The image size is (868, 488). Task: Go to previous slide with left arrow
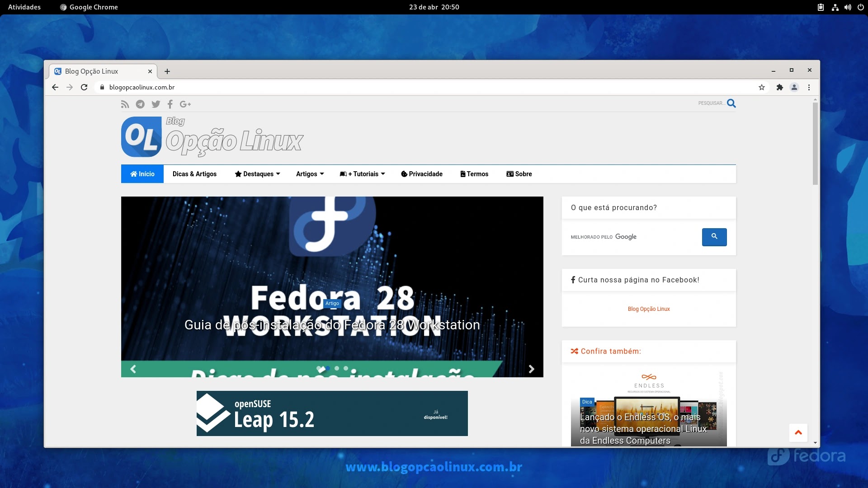pos(133,369)
